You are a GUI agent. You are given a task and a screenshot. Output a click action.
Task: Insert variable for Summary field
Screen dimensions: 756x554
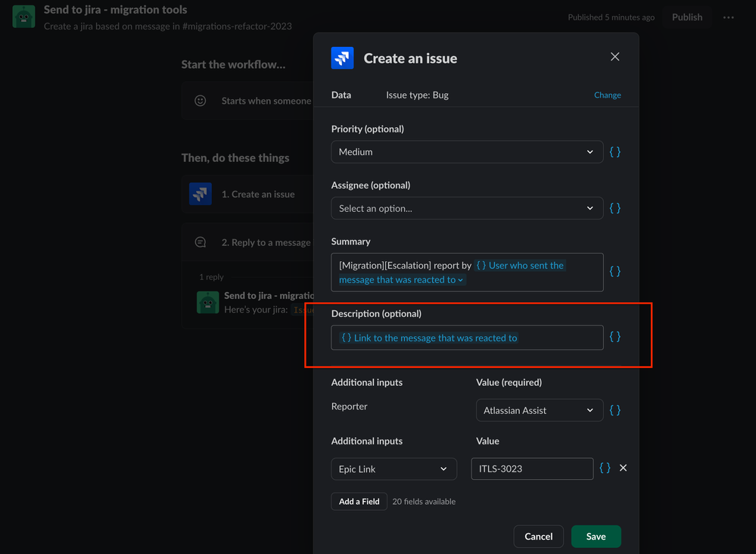pyautogui.click(x=614, y=272)
